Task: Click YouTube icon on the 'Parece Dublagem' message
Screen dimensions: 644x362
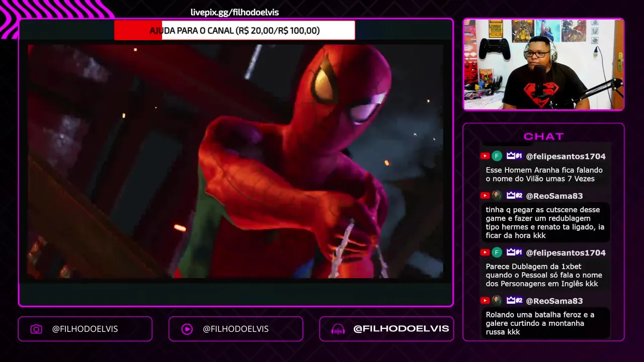Action: point(485,252)
